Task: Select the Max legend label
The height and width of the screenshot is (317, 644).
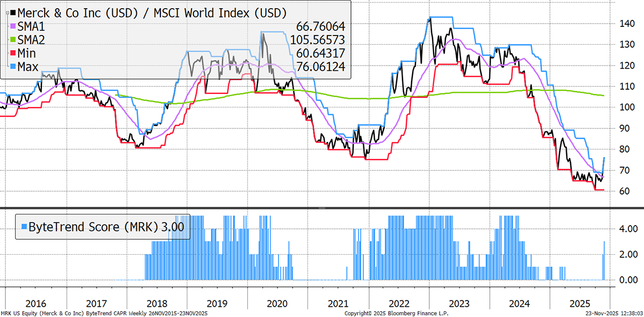Action: pyautogui.click(x=30, y=66)
